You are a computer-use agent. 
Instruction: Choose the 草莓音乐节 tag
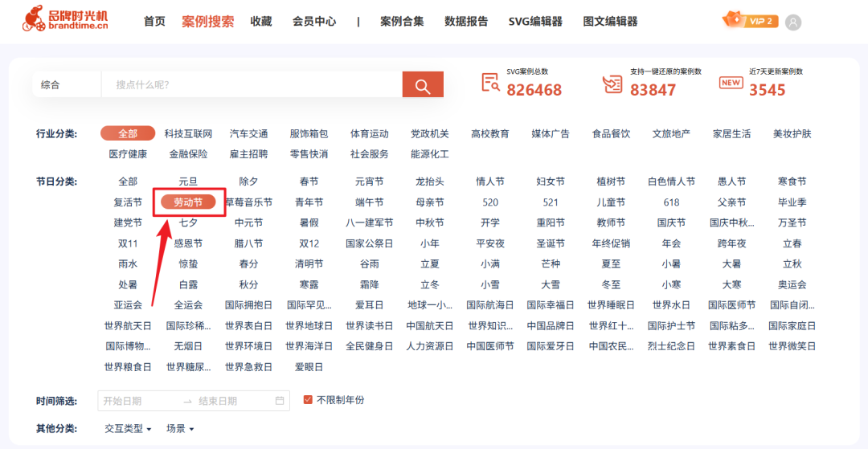[x=248, y=202]
